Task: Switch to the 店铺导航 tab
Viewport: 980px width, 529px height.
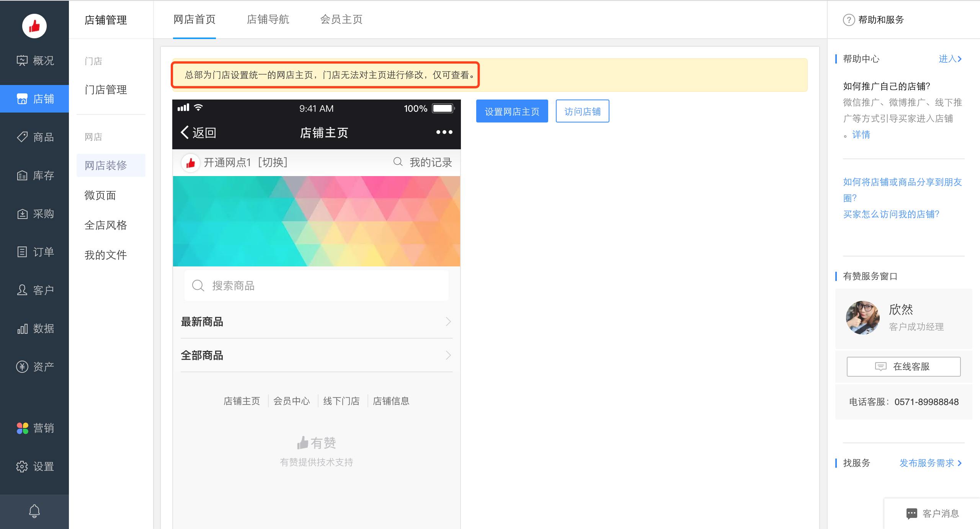Action: pyautogui.click(x=268, y=20)
